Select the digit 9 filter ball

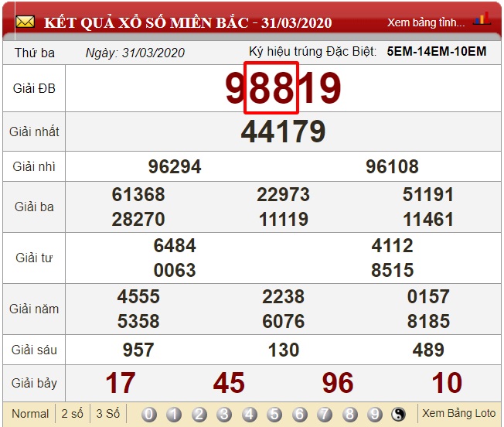click(x=375, y=414)
